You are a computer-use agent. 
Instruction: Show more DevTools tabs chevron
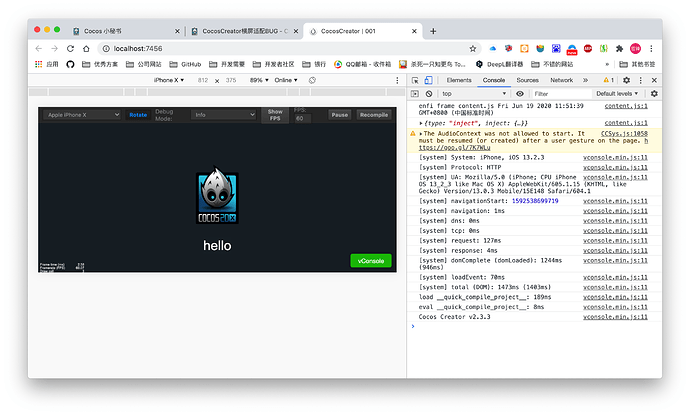coord(585,80)
